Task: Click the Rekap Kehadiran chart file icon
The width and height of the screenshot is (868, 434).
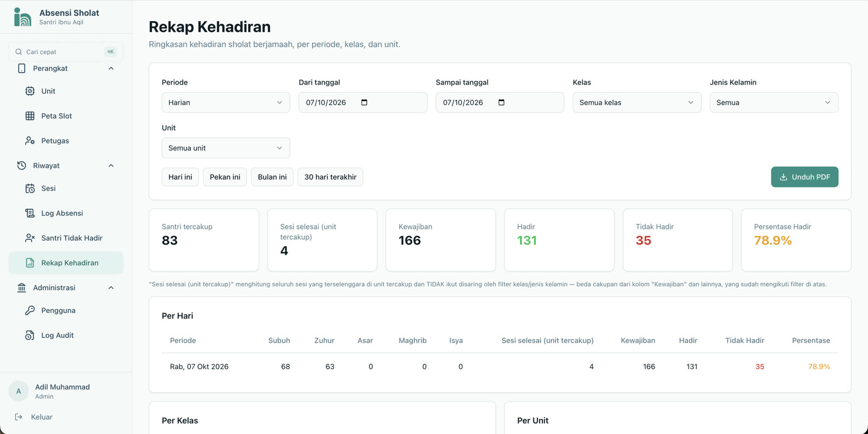Action: pyautogui.click(x=30, y=263)
